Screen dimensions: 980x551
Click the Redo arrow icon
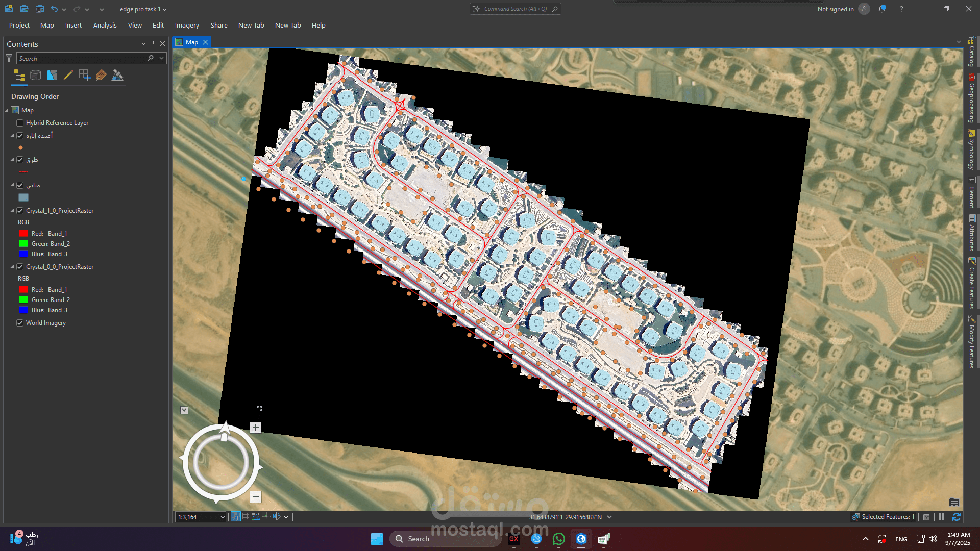(x=77, y=9)
